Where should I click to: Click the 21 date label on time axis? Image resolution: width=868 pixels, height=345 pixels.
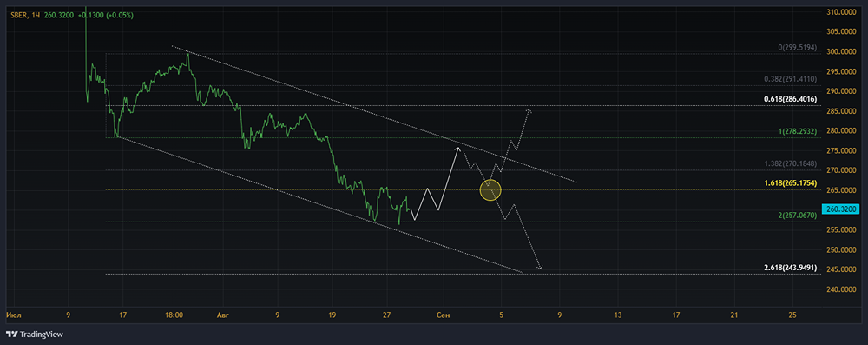(x=734, y=315)
